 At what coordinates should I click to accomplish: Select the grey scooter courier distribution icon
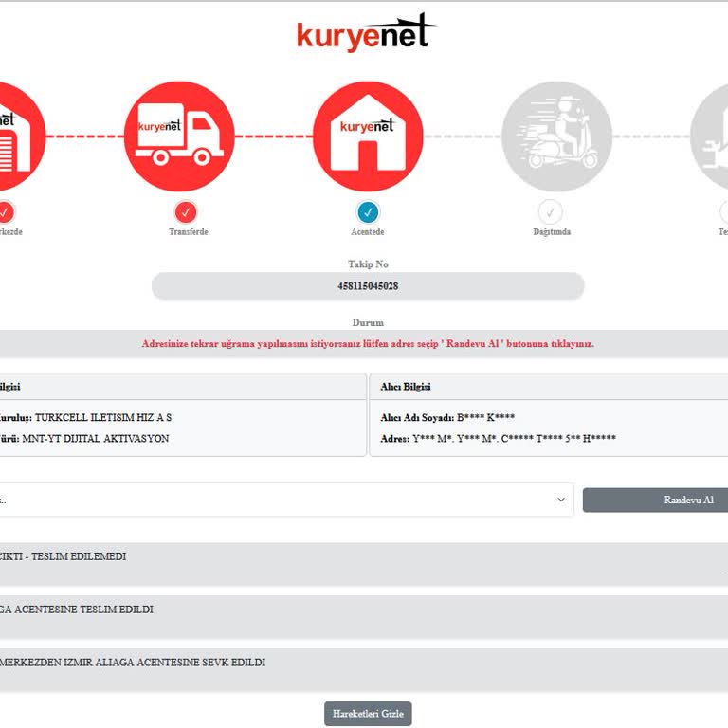pos(556,136)
